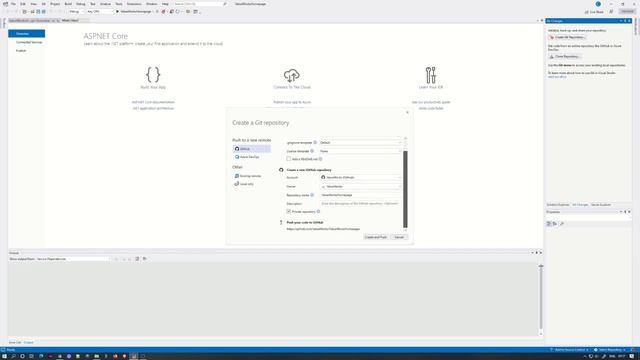Open Add to Source Control in status bar
Viewport: 640px width, 360px height.
[x=569, y=350]
